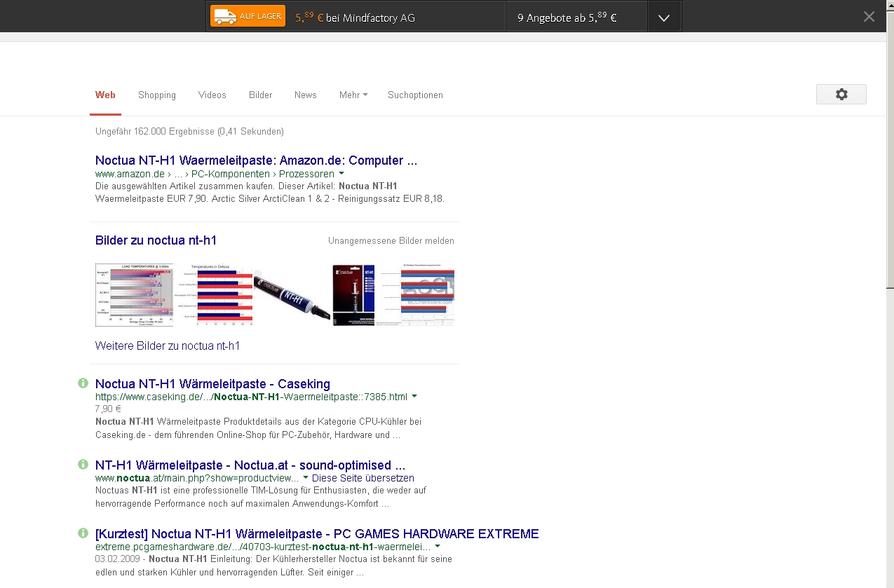Image resolution: width=894 pixels, height=588 pixels.
Task: Close the price comparison bar
Action: (x=869, y=17)
